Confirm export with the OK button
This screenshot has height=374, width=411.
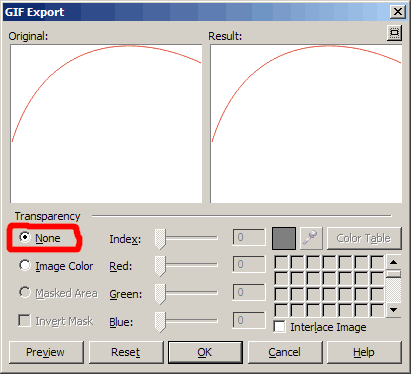tap(205, 352)
